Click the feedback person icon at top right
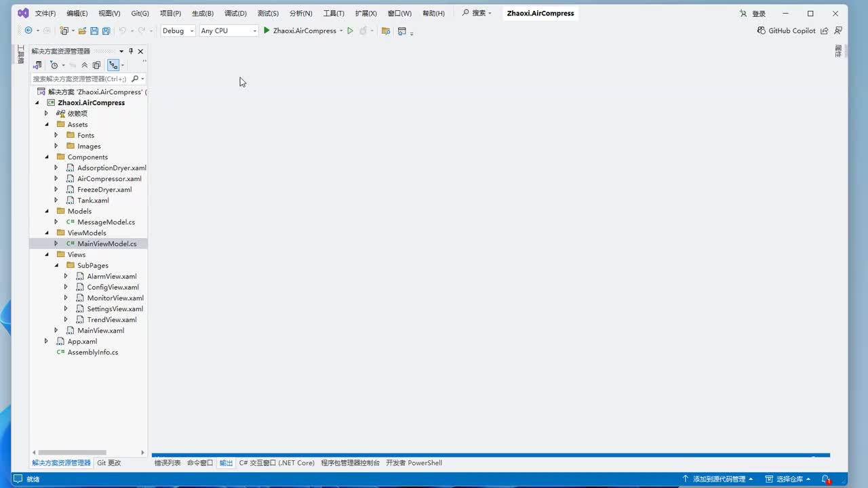The width and height of the screenshot is (868, 488). [839, 30]
